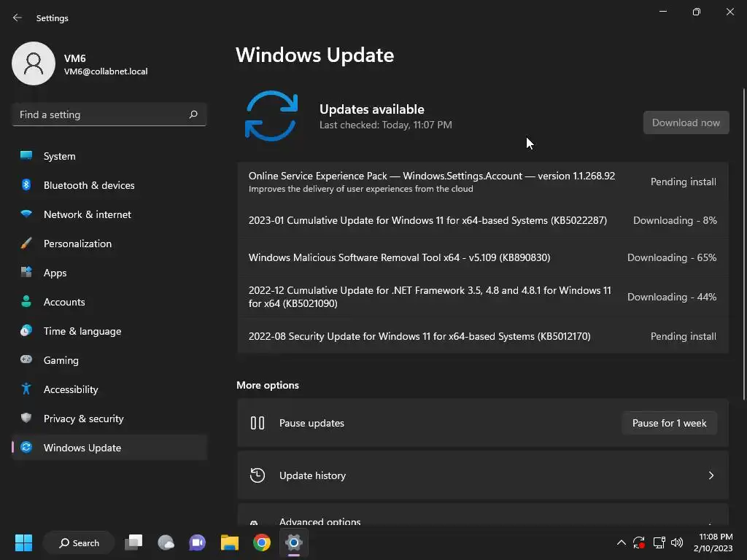Open Network & internet settings
This screenshot has width=747, height=560.
[109, 214]
